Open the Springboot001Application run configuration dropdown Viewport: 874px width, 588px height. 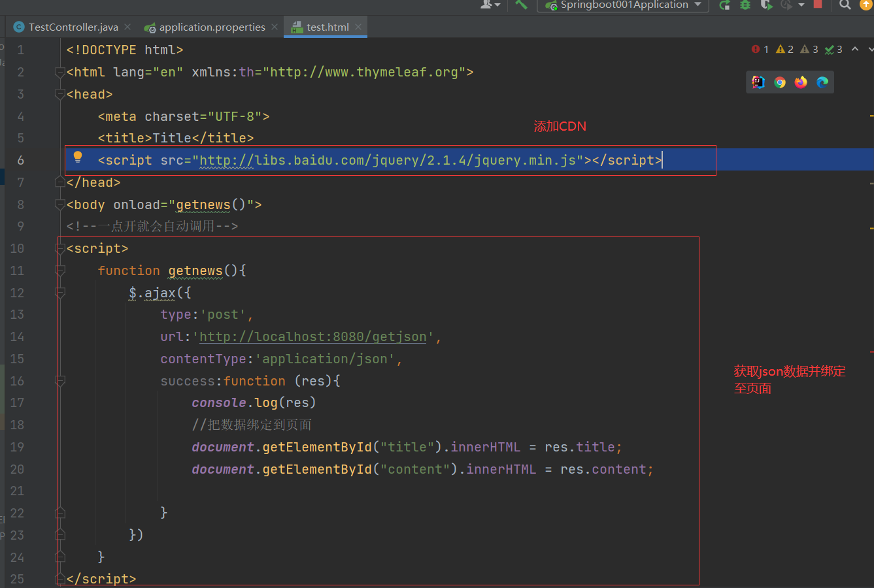click(x=623, y=5)
